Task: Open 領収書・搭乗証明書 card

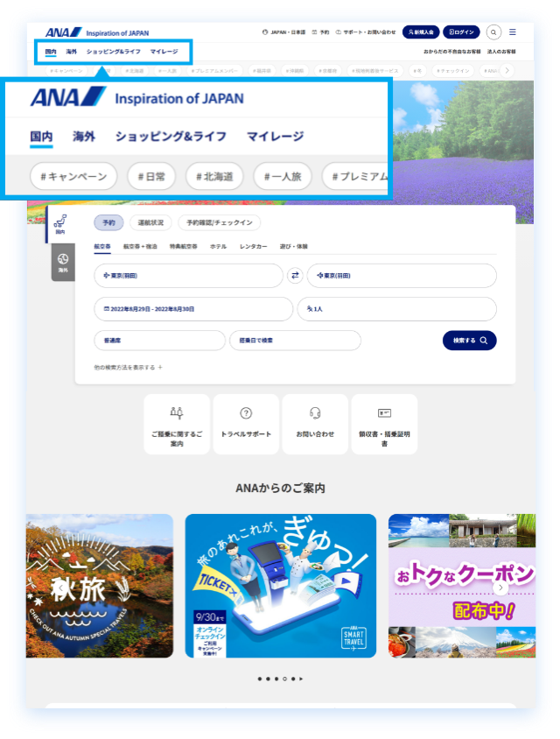Action: [x=384, y=424]
